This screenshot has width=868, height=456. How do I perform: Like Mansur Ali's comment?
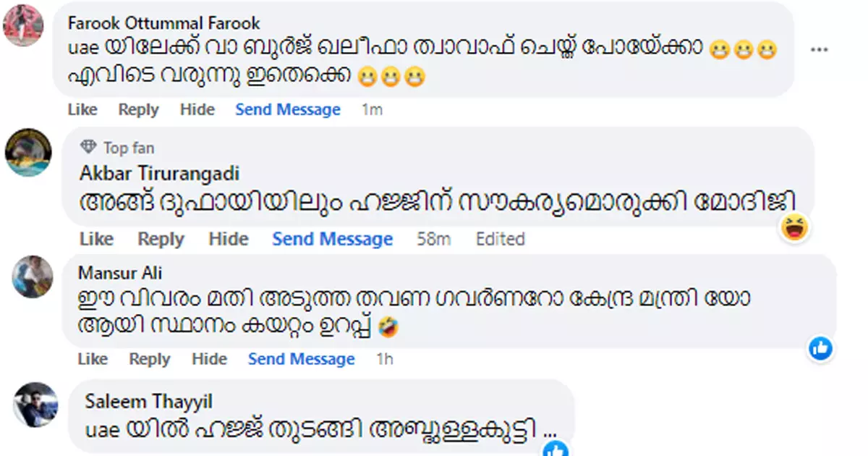(92, 359)
